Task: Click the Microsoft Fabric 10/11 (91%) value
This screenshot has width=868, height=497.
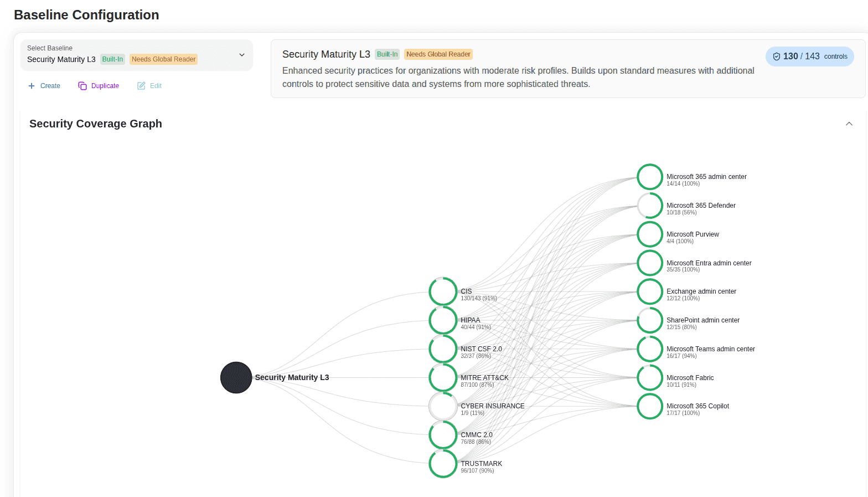Action: point(681,385)
